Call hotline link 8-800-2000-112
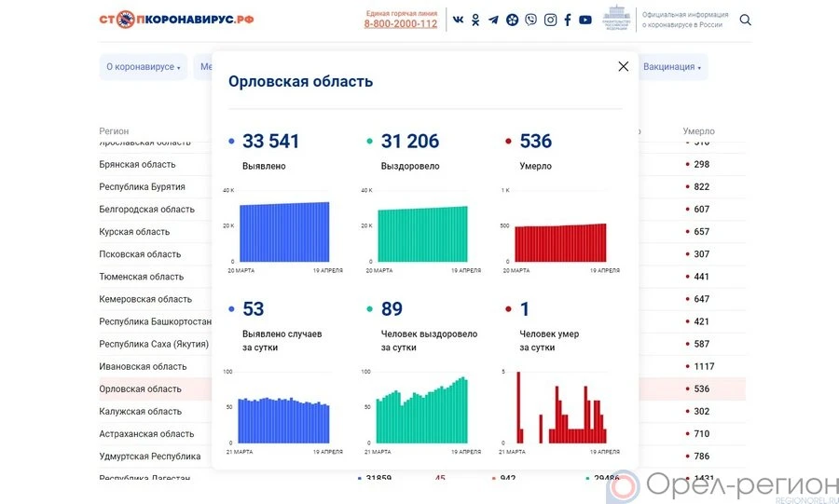The image size is (839, 504). click(400, 24)
